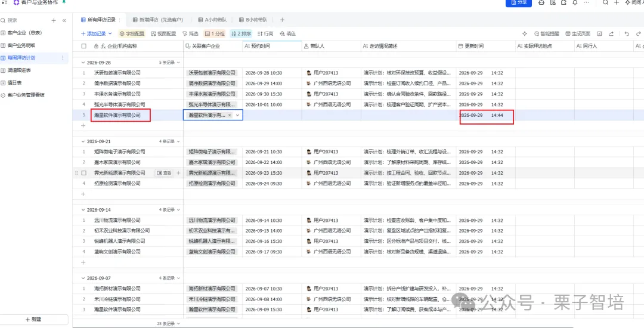Add row under the 2026-09-14 group
This screenshot has height=328, width=644.
(83, 262)
